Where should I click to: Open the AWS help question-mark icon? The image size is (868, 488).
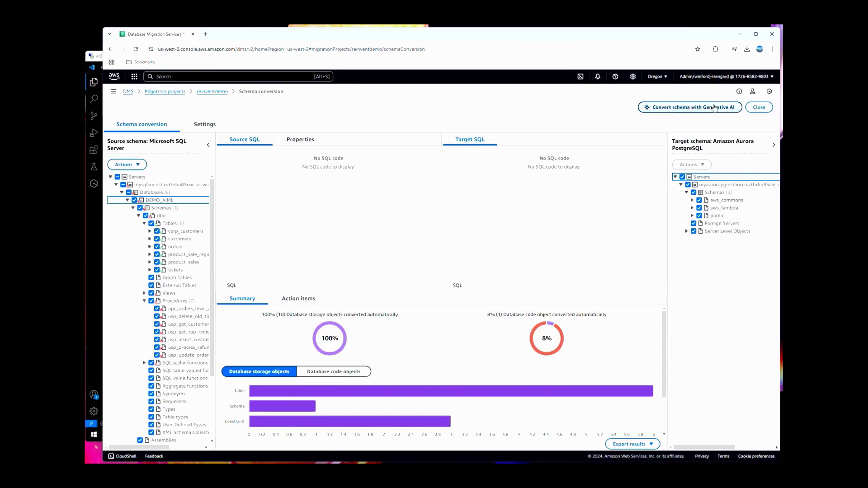click(x=615, y=76)
